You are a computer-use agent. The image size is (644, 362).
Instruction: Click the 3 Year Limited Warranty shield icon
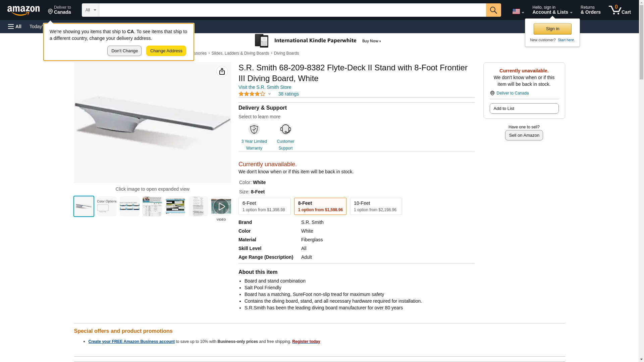coord(254,129)
